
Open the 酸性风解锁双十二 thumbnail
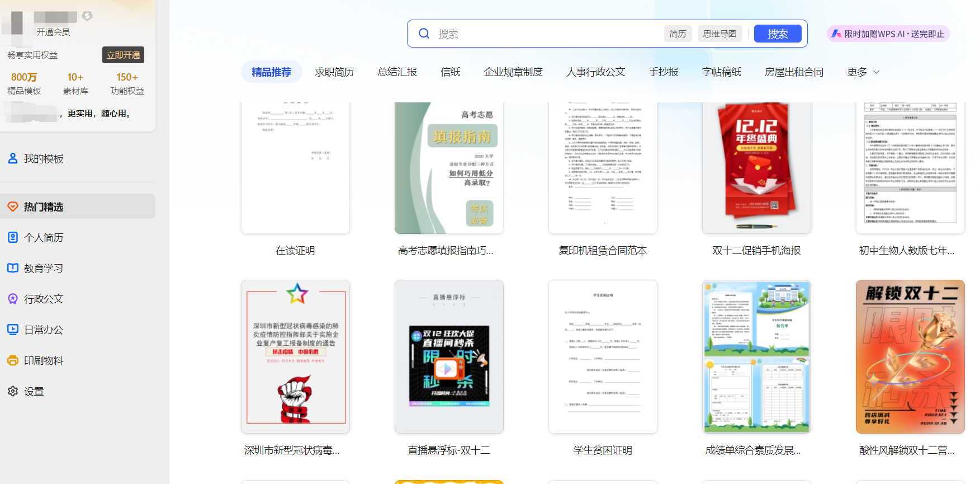910,356
